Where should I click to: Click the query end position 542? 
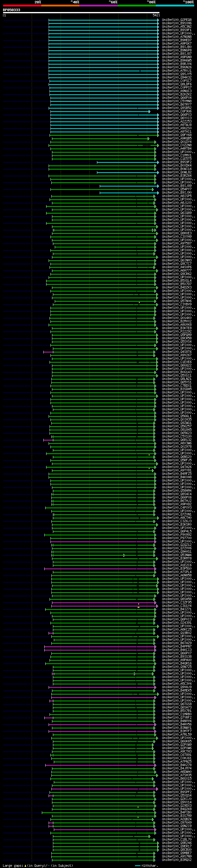(x=155, y=15)
